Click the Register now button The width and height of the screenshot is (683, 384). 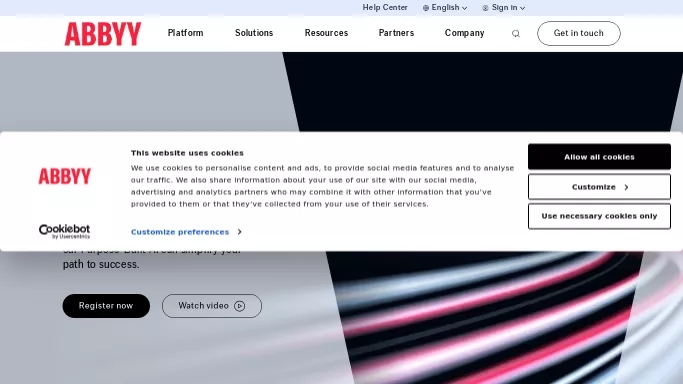coord(106,306)
